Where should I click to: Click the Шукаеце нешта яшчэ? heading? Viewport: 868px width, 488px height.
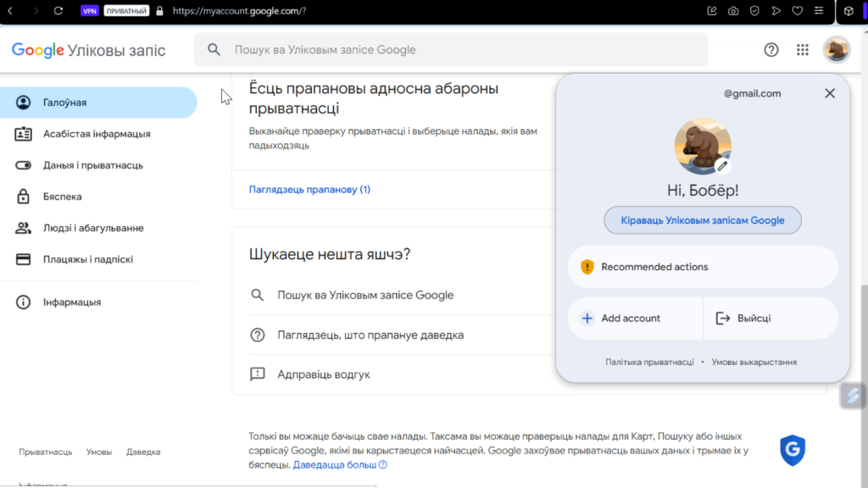pyautogui.click(x=330, y=254)
